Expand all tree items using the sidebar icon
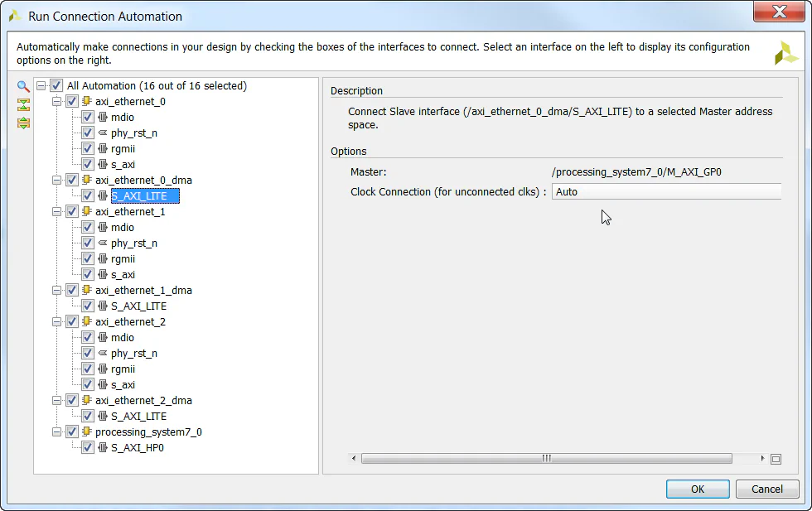The height and width of the screenshot is (511, 812). pos(22,123)
